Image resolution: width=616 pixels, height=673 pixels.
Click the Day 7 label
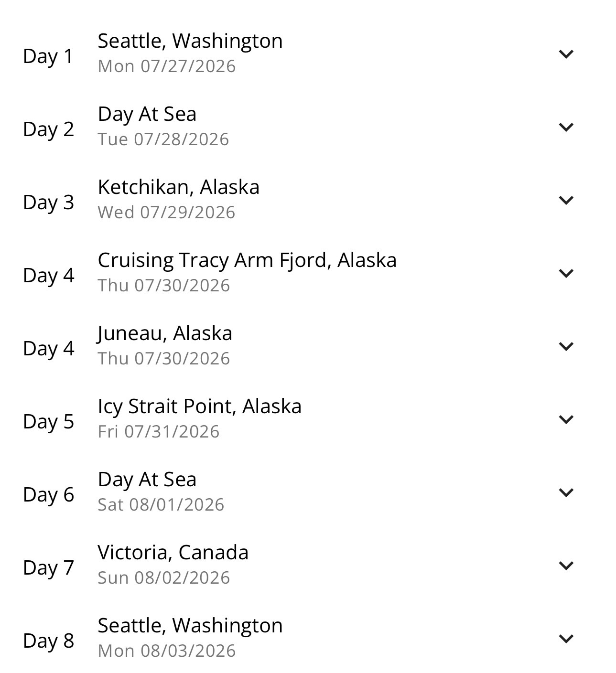point(48,567)
